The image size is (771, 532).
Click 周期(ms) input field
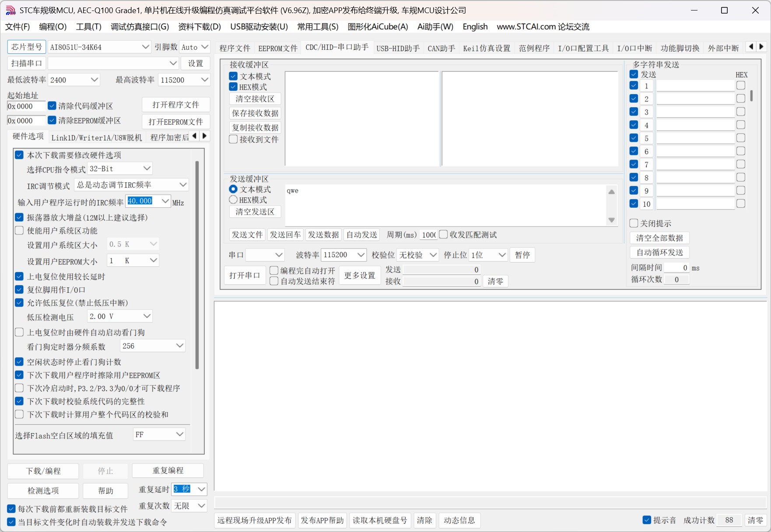pos(428,234)
